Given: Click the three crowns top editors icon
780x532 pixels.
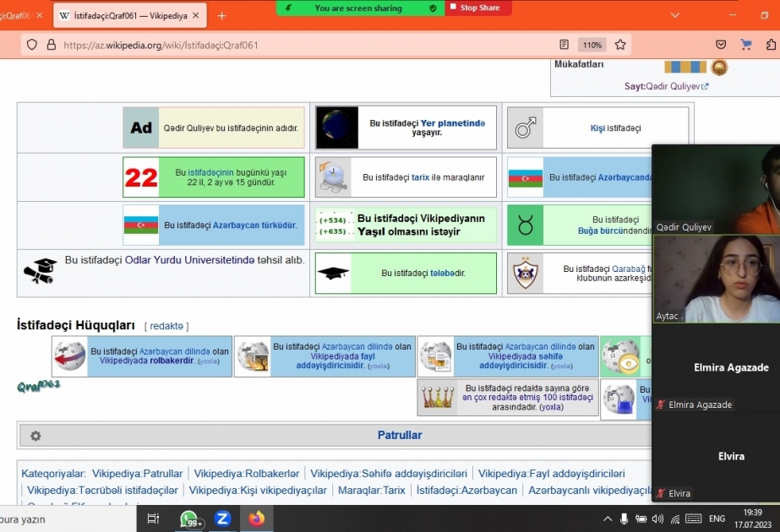Looking at the screenshot, I should click(437, 397).
